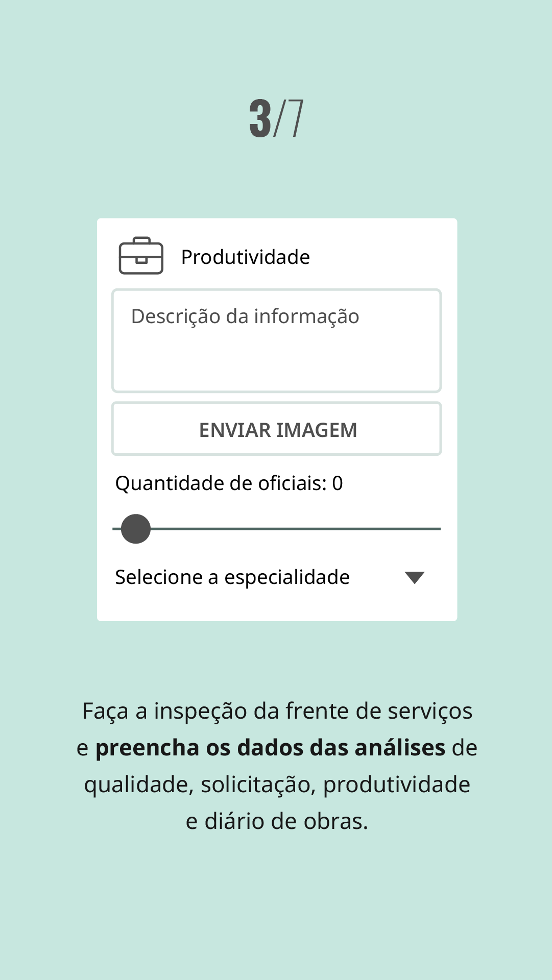Click the e diário de obras text
This screenshot has height=980, width=552.
(x=276, y=821)
